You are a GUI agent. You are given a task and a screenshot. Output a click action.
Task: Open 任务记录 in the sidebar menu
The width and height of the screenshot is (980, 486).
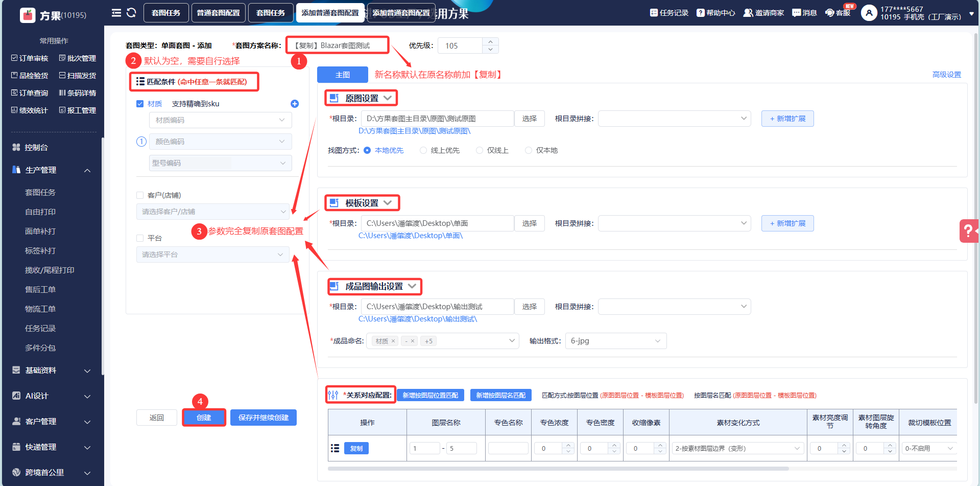(x=40, y=328)
